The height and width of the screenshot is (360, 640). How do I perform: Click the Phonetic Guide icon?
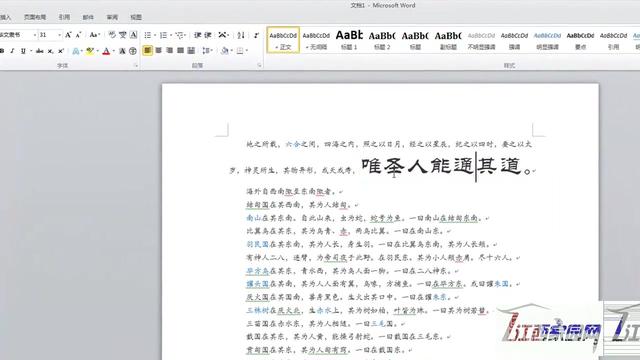tap(122, 35)
